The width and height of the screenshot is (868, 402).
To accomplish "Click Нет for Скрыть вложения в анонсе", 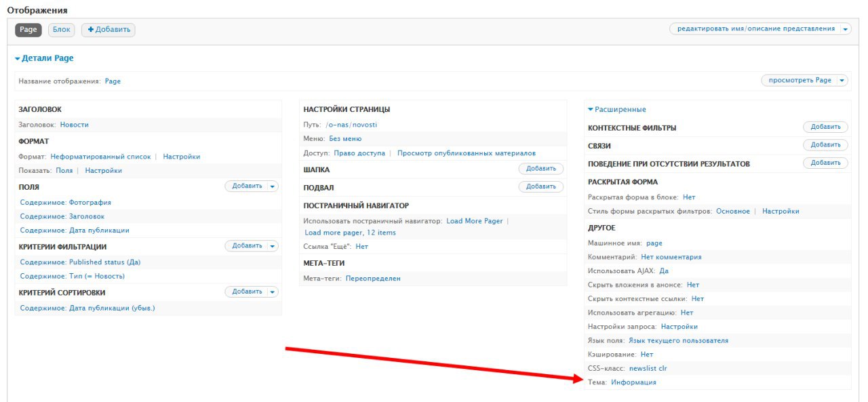I will pos(693,285).
